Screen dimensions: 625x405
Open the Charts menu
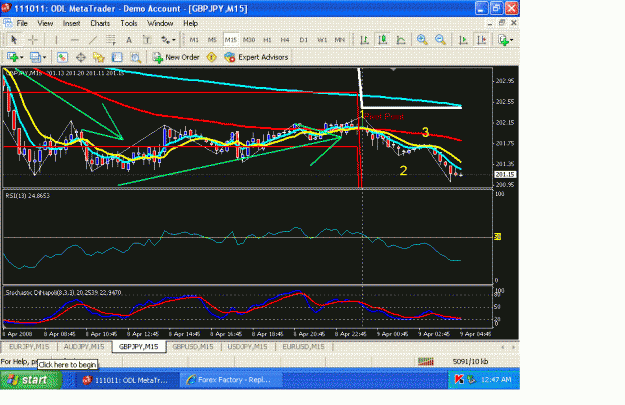click(100, 23)
